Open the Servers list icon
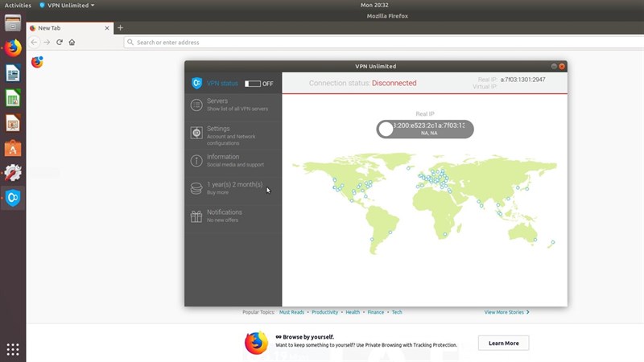This screenshot has height=362, width=644. click(x=196, y=105)
